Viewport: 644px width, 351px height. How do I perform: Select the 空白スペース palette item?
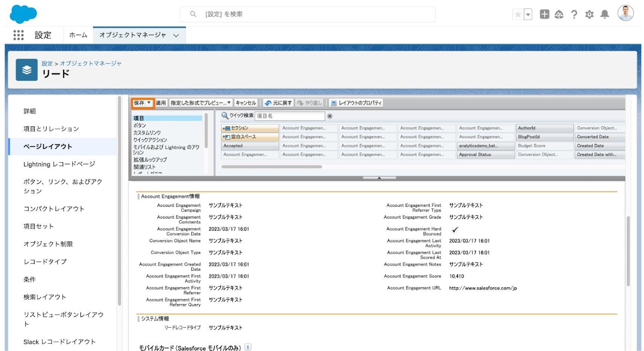pyautogui.click(x=250, y=137)
